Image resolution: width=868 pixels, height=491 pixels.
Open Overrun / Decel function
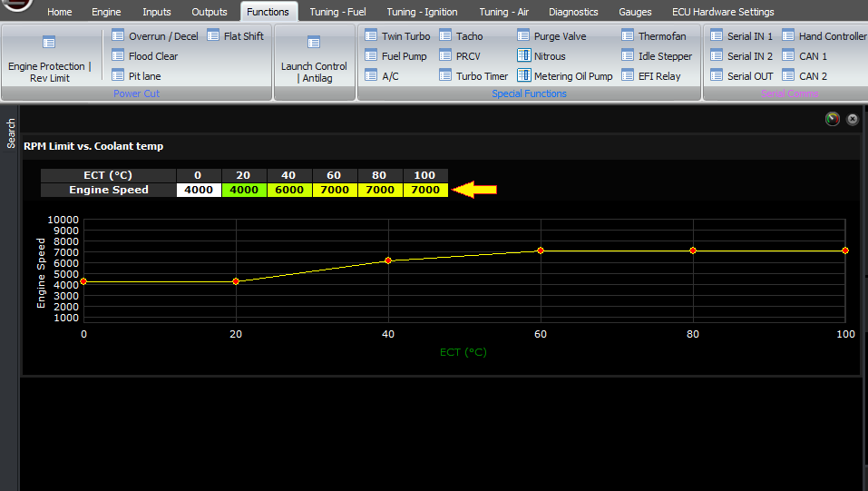(x=154, y=36)
